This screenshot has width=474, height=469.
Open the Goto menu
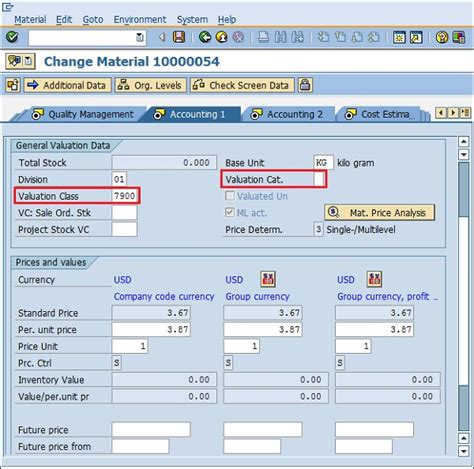[93, 20]
